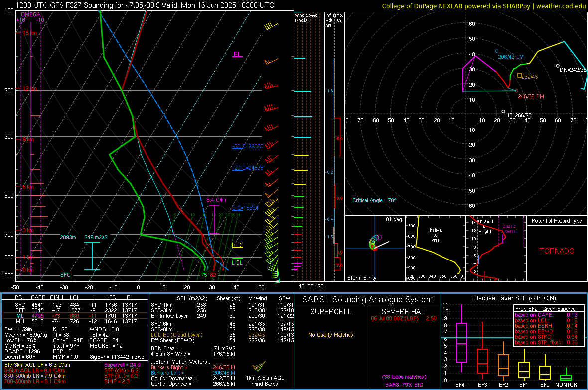Click the 'SR Wind v. Height' plot label
Viewport: 588px width, 390px height.
(485, 227)
